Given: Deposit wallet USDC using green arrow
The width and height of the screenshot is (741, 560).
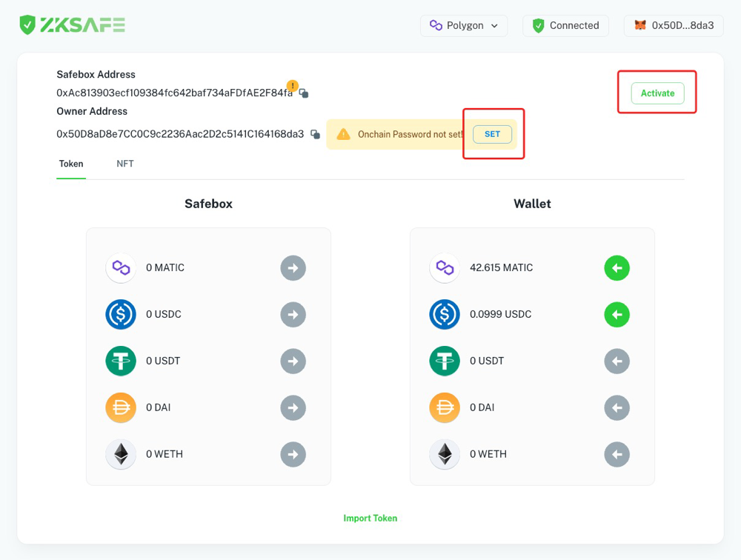Looking at the screenshot, I should (x=617, y=315).
